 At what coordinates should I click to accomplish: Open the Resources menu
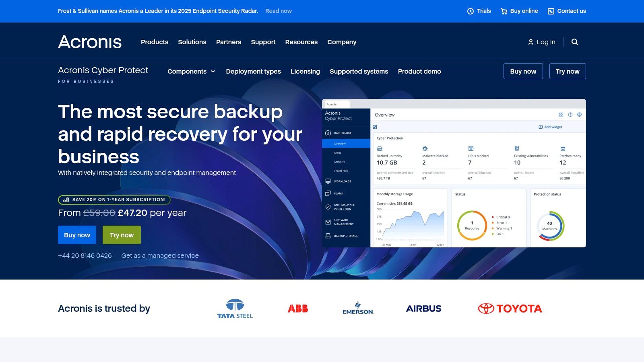[301, 42]
